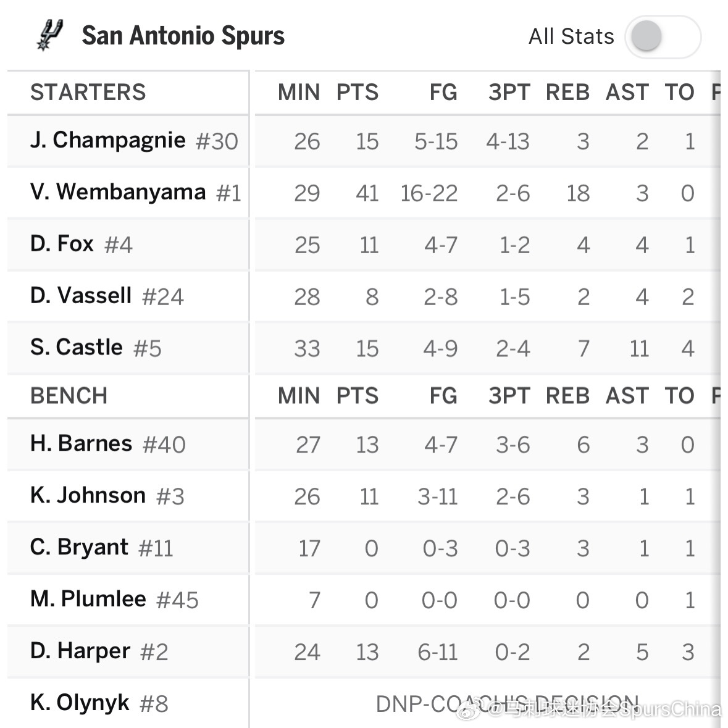
Task: Click the San Antonio Spurs logo icon
Action: (x=49, y=35)
